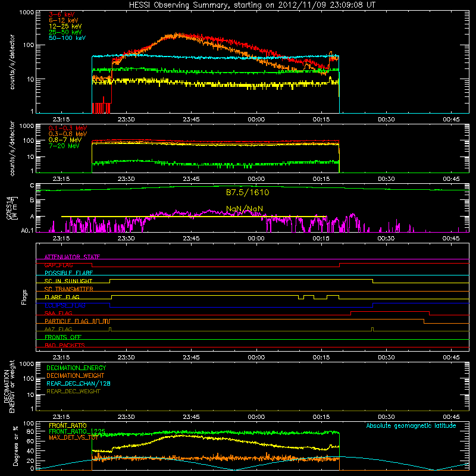Viewport: 476px width, 476px height.
Task: Click the 0.1-0.3 MeV legend entry
Action: (x=68, y=128)
